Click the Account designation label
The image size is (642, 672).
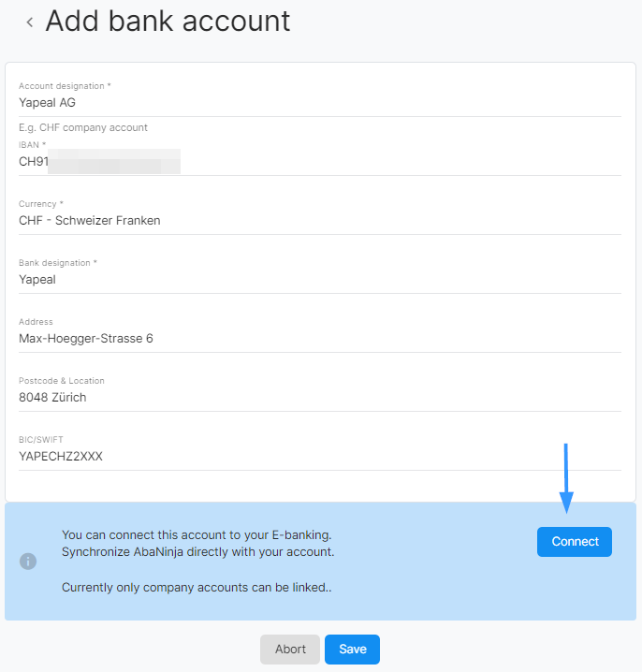(x=65, y=86)
